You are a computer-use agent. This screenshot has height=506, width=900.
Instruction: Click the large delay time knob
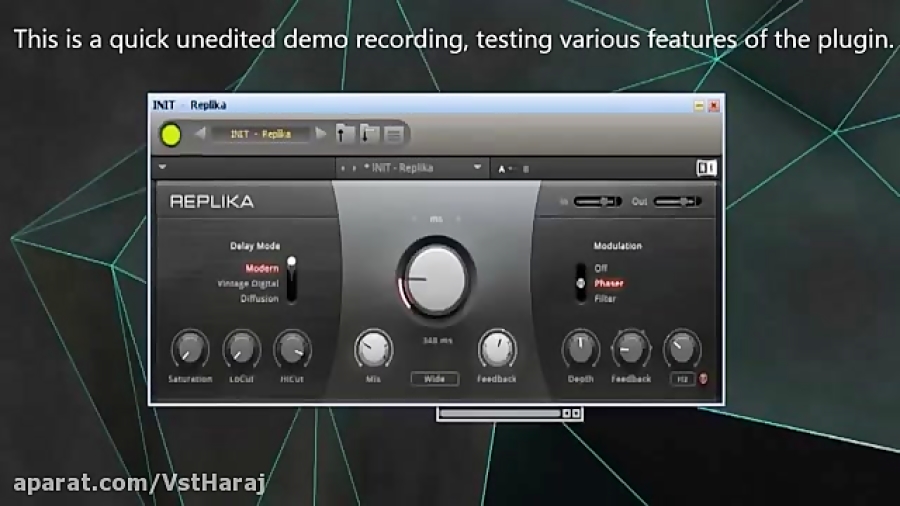tap(435, 279)
